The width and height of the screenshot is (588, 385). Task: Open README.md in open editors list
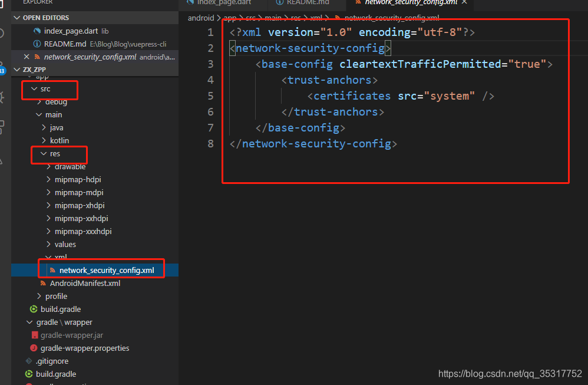65,44
